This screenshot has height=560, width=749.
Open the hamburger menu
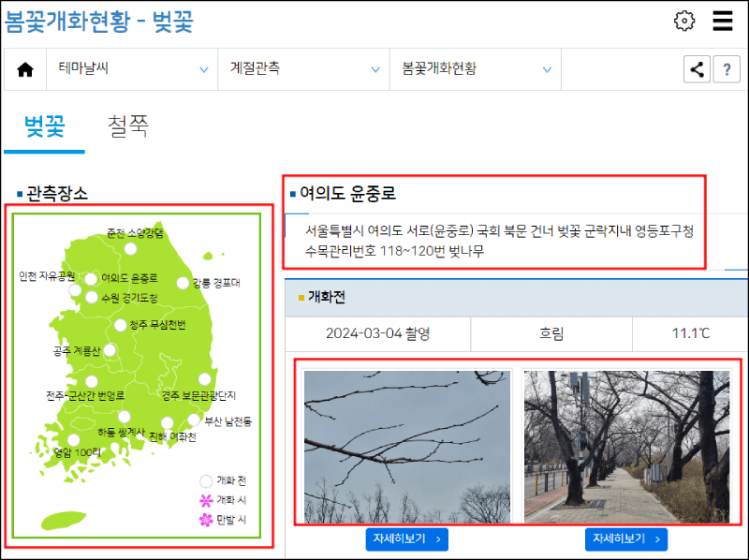click(x=722, y=21)
